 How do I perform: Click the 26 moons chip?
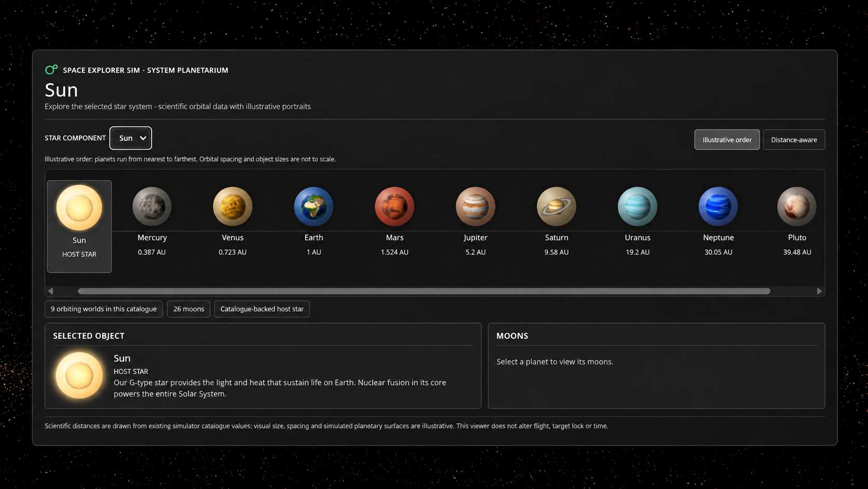188,309
